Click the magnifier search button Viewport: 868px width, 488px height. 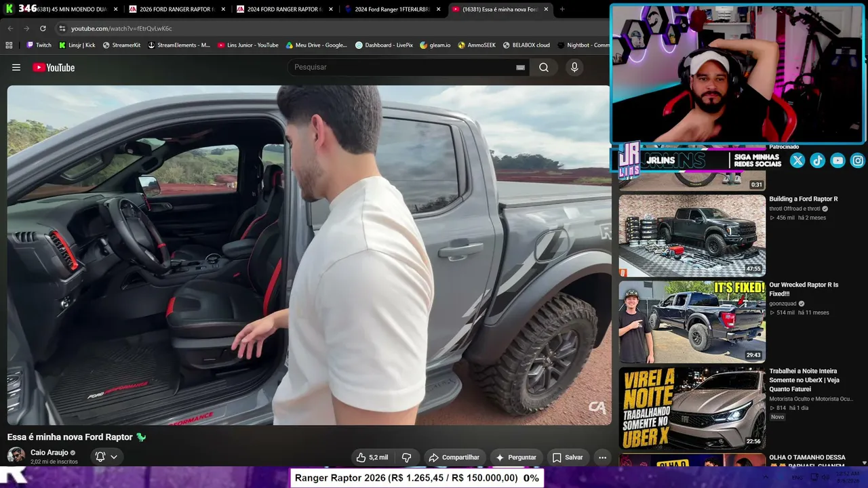tap(544, 67)
